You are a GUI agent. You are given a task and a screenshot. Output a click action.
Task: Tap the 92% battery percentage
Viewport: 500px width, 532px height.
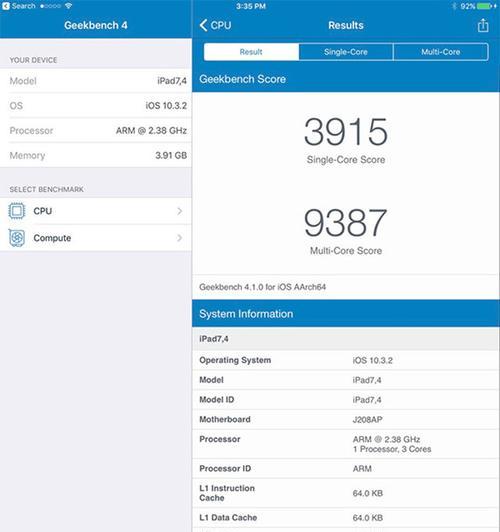coord(467,6)
